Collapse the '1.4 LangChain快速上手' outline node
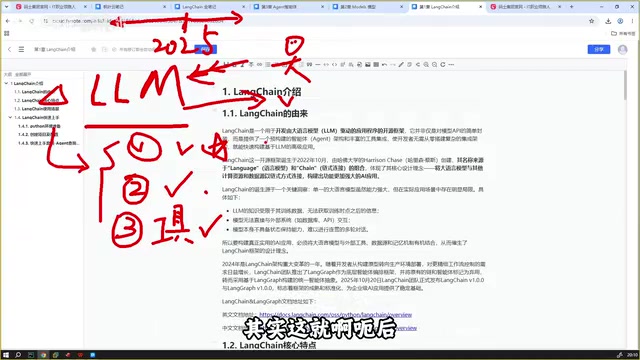640x360 pixels. 10,118
